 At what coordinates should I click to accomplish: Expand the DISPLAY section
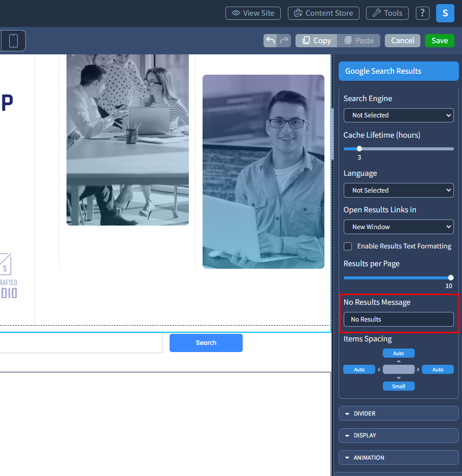pos(399,435)
